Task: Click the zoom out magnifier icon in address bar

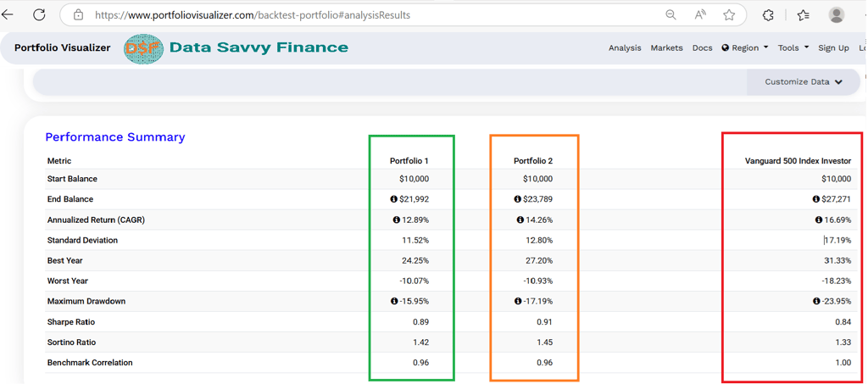Action: 670,15
